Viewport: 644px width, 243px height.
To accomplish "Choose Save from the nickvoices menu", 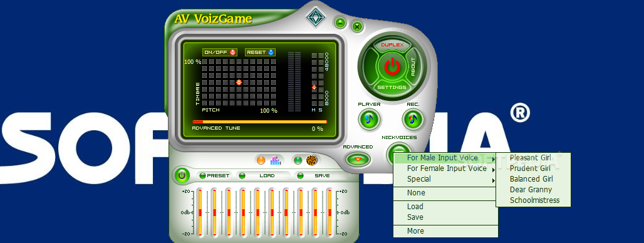I will 445,217.
